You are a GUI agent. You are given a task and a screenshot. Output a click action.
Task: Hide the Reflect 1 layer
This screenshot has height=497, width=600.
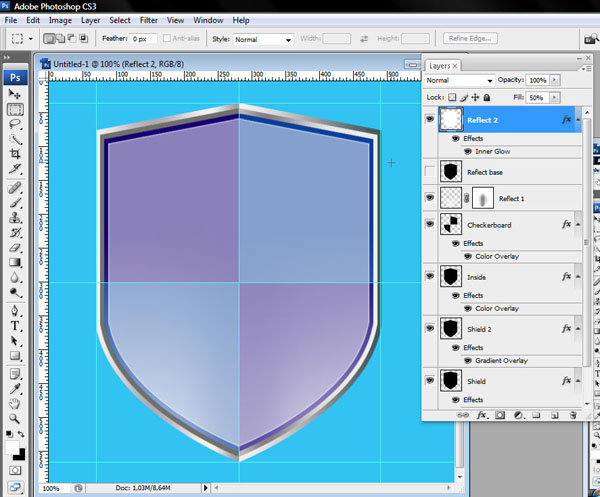click(x=430, y=197)
